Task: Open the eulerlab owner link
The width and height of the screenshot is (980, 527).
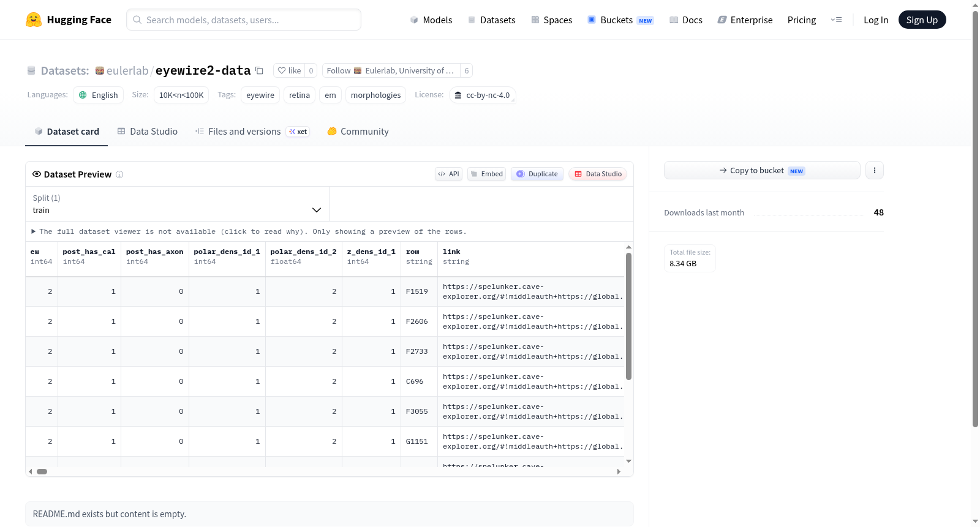Action: (x=127, y=70)
